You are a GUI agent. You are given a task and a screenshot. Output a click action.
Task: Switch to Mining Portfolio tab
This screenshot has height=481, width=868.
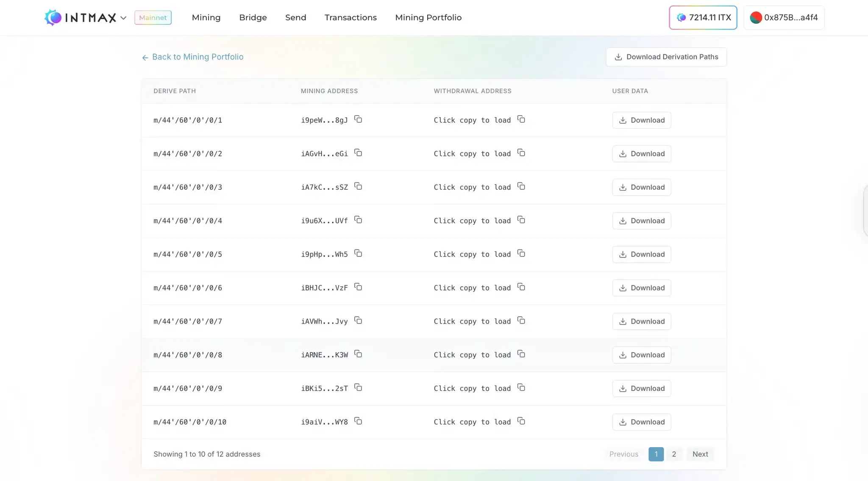tap(428, 17)
